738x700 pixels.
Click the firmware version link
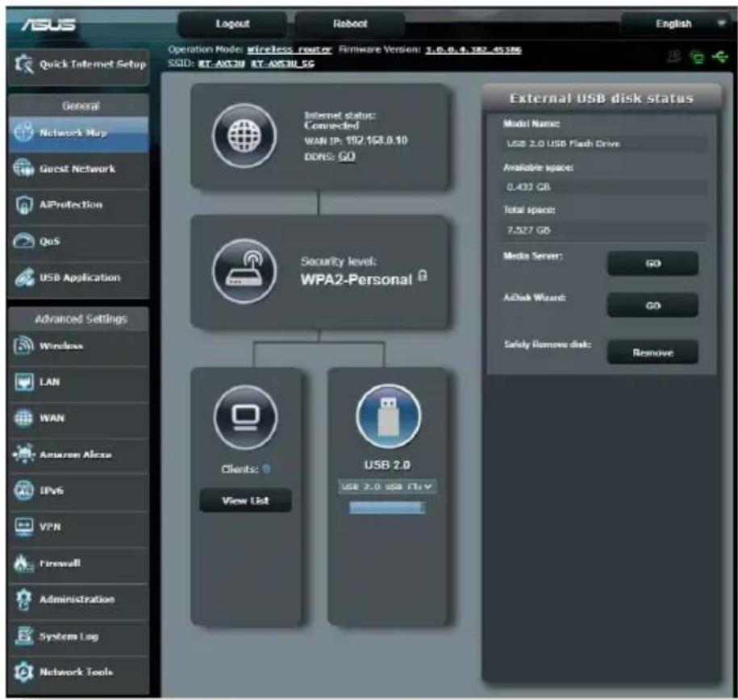473,49
